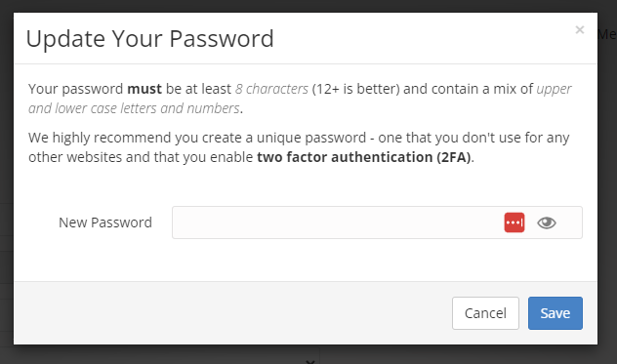Click the Update Your Password heading
Image resolution: width=617 pixels, height=364 pixels.
[x=149, y=39]
